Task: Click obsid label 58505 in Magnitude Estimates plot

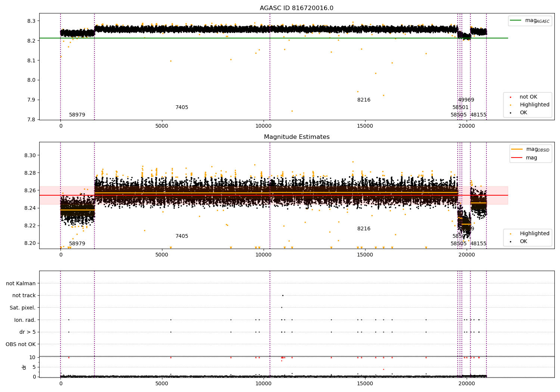Action: [459, 244]
